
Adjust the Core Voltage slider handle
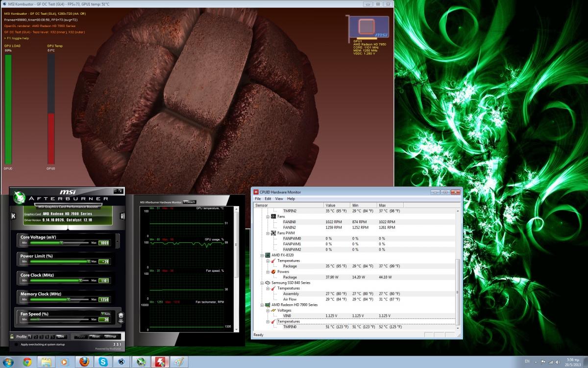click(62, 242)
